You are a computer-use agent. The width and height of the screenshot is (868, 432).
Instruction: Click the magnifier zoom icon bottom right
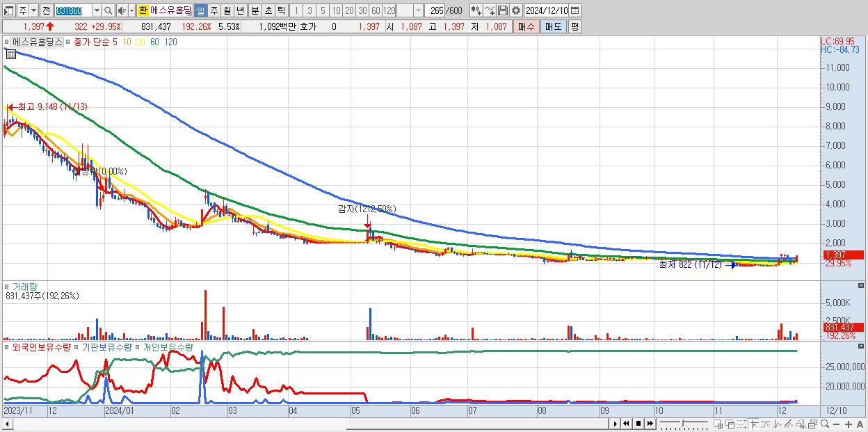click(824, 424)
